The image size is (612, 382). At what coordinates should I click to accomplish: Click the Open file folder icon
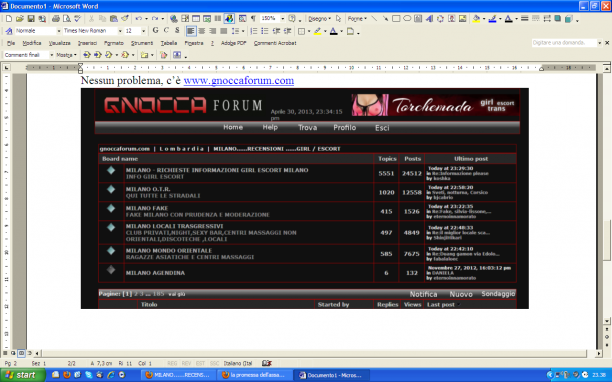point(20,18)
